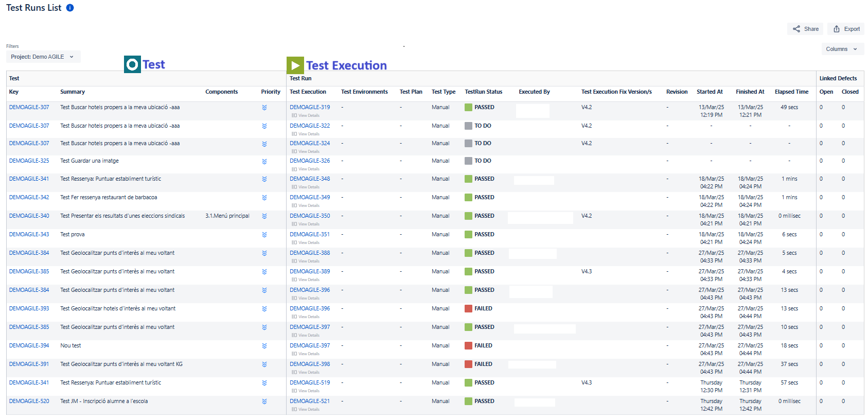Click priority icon in the DEMOAGILE-340 row
The image size is (868, 419).
(264, 216)
